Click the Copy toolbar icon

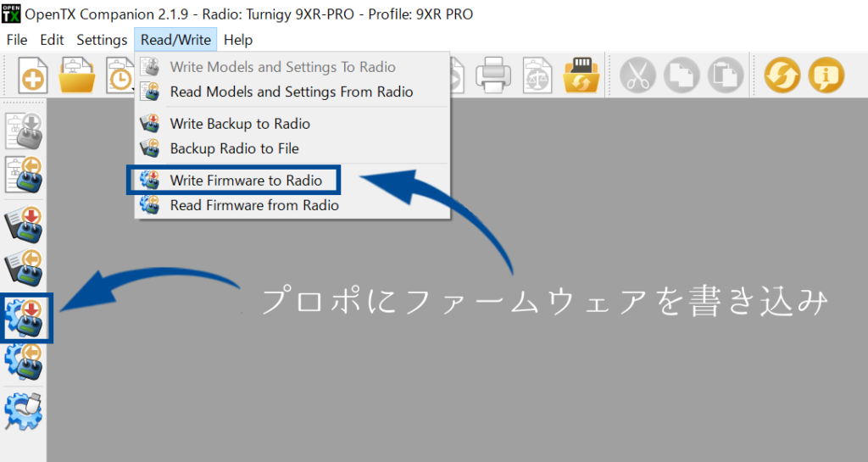(x=682, y=75)
